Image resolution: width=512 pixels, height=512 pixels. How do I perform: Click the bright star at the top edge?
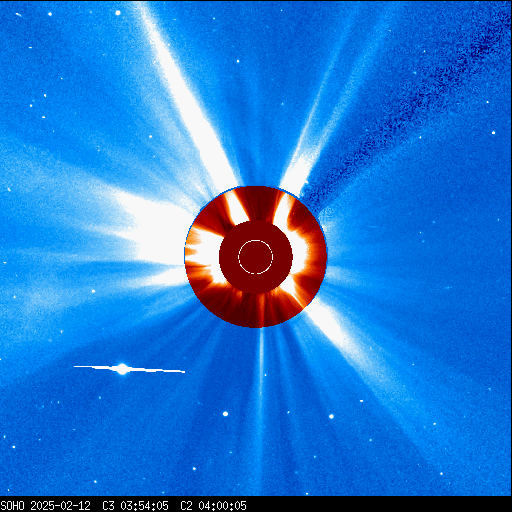coord(118,13)
